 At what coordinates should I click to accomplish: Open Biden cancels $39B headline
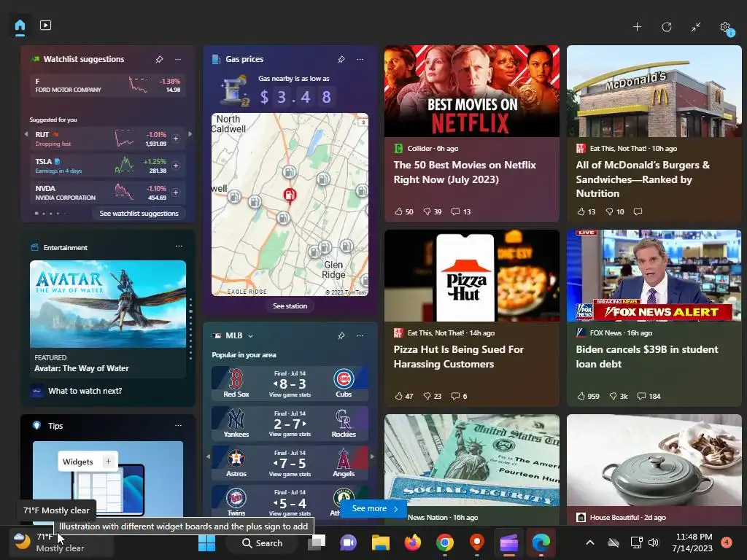click(x=647, y=356)
